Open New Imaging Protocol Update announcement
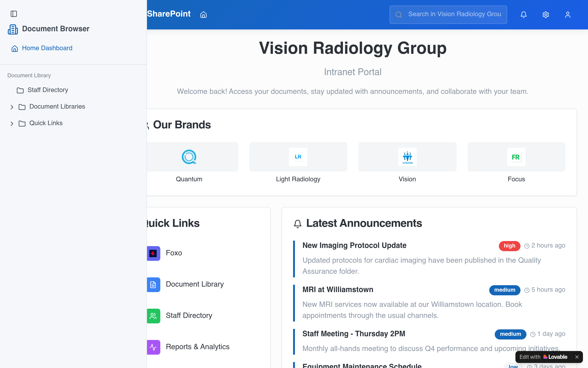The image size is (588, 368). (x=354, y=245)
